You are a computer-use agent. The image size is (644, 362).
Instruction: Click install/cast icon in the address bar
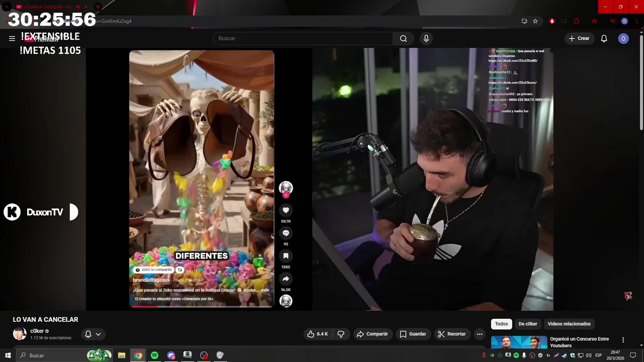[x=524, y=21]
